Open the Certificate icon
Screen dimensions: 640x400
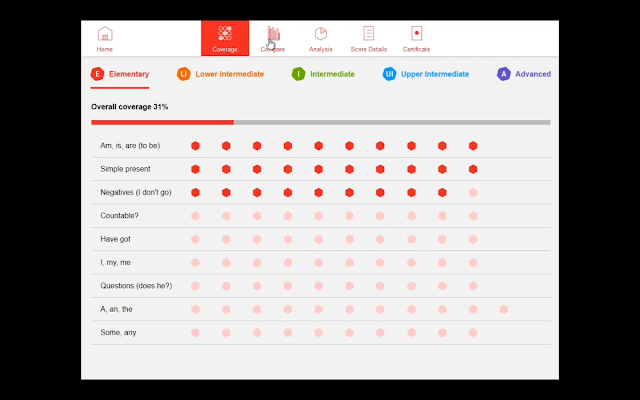417,34
